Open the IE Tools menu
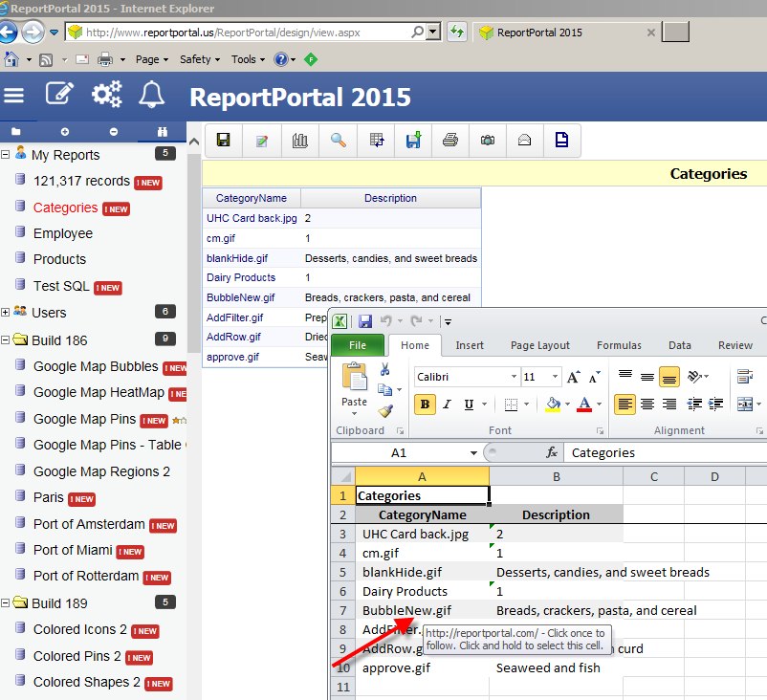 [248, 59]
